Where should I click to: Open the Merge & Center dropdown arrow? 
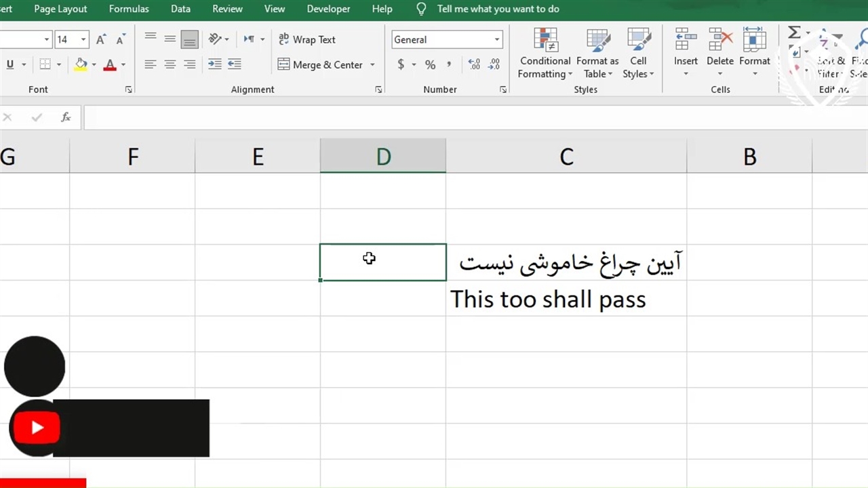(372, 65)
